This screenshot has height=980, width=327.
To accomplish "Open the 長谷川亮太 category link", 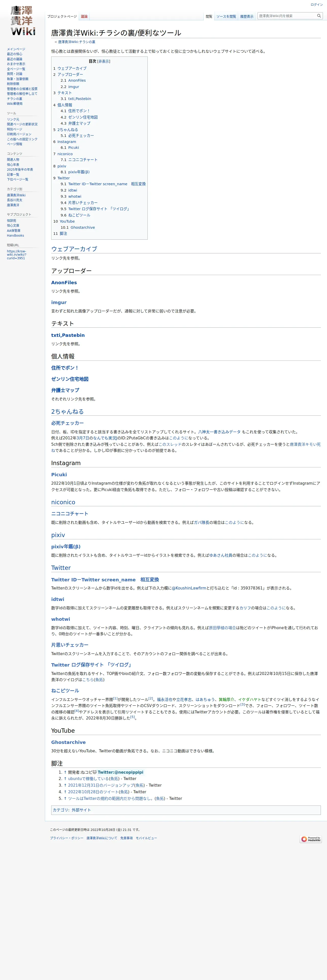I will click(x=15, y=200).
